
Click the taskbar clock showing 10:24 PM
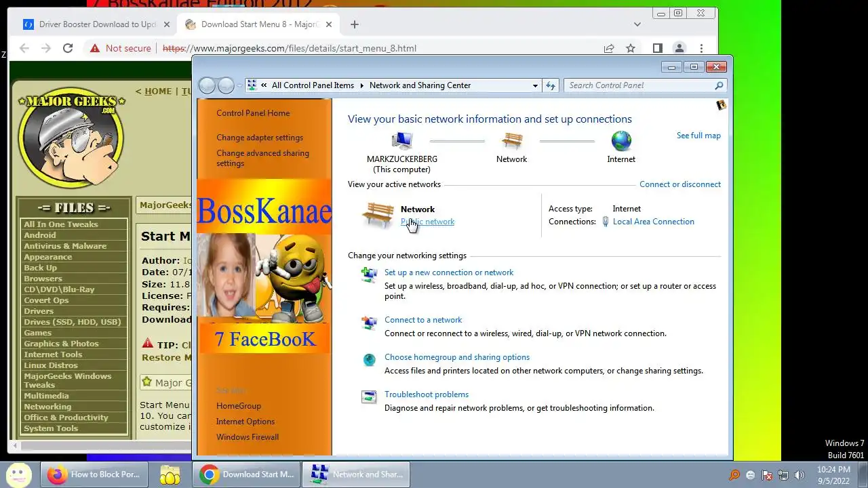833,474
